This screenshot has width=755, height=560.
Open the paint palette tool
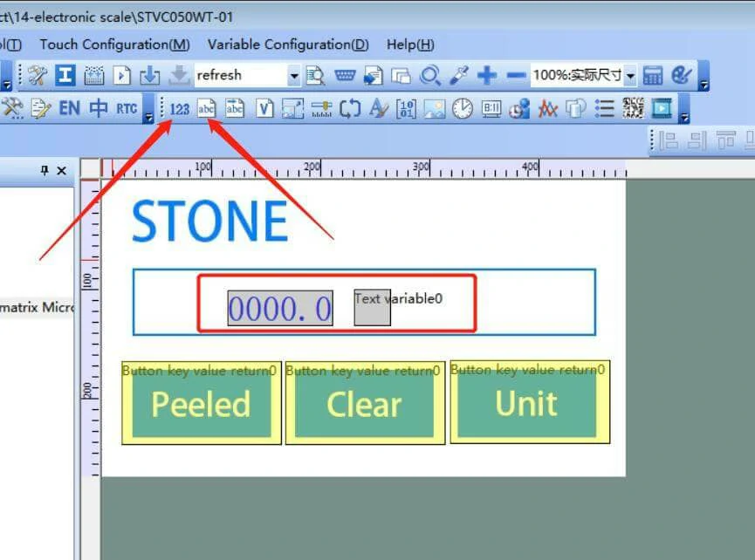click(x=682, y=75)
